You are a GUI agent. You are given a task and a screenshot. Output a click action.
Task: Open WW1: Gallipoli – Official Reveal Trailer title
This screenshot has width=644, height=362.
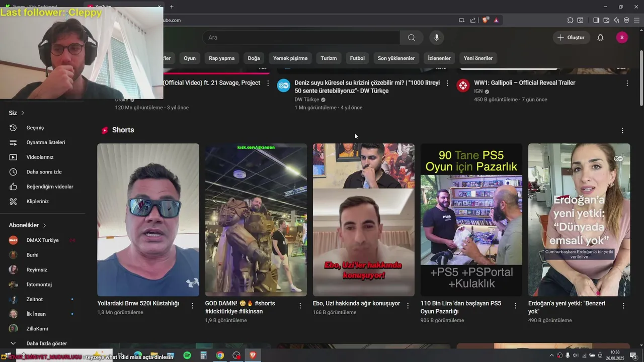[524, 83]
